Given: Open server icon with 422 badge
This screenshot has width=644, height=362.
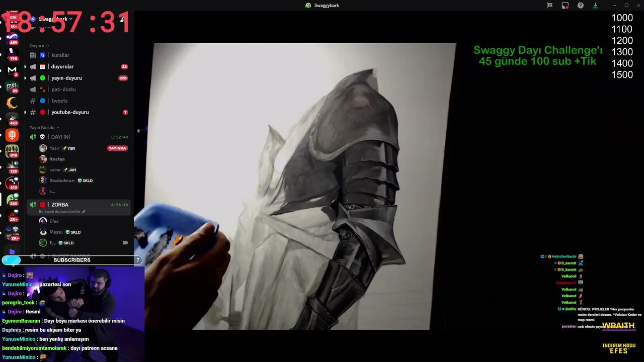Looking at the screenshot, I should (x=13, y=119).
